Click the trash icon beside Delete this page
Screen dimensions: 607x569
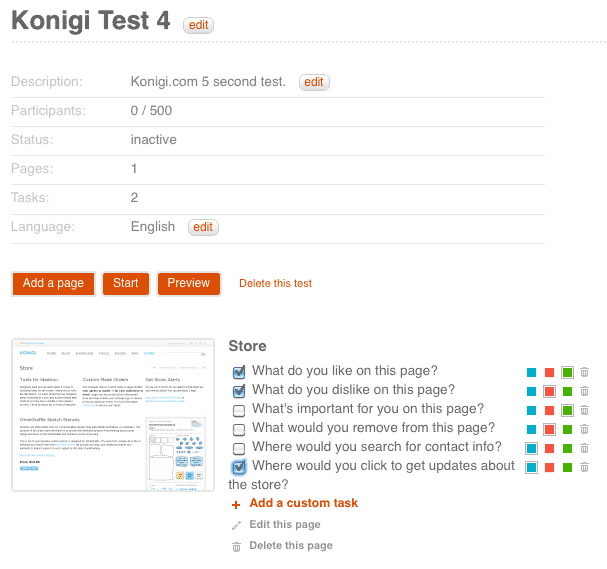(236, 547)
